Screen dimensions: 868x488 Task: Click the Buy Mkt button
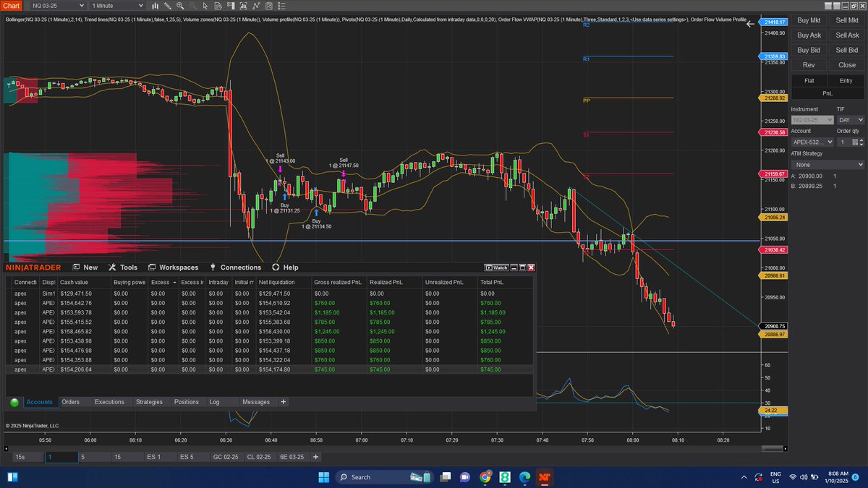(x=809, y=21)
